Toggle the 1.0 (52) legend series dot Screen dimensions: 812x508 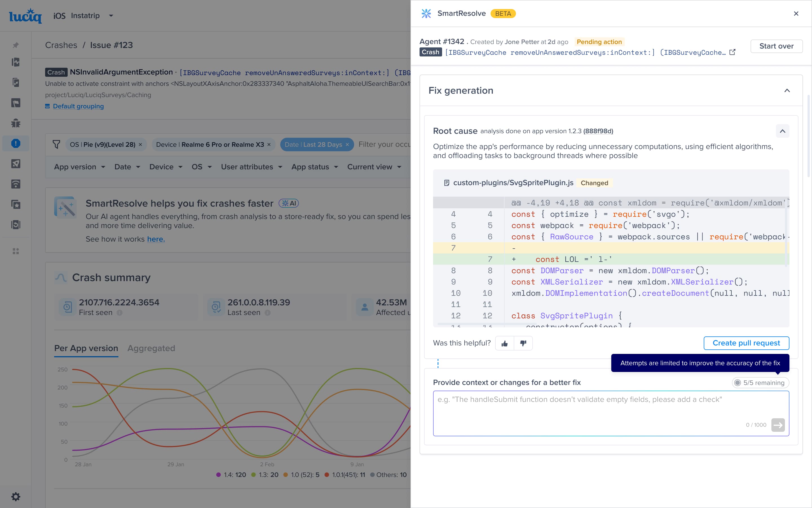point(286,475)
